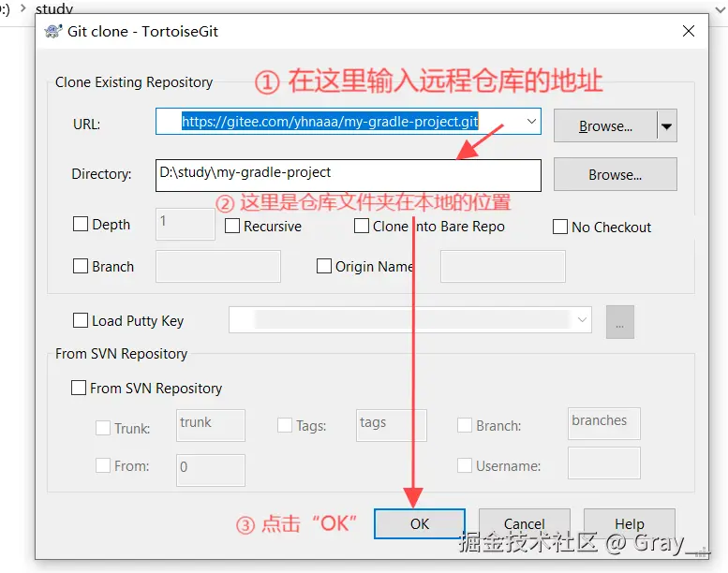This screenshot has width=728, height=573.
Task: Click the Username text field
Action: tap(604, 463)
